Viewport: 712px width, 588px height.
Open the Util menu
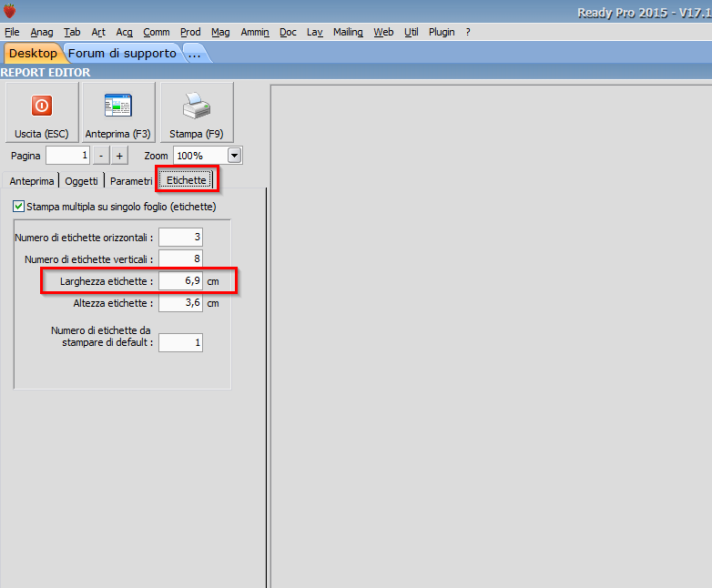411,32
